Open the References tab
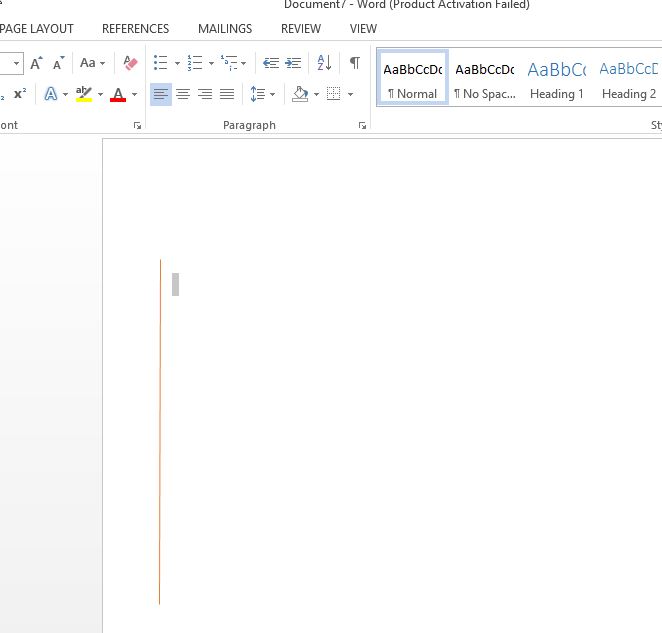The height and width of the screenshot is (633, 662). (x=136, y=29)
